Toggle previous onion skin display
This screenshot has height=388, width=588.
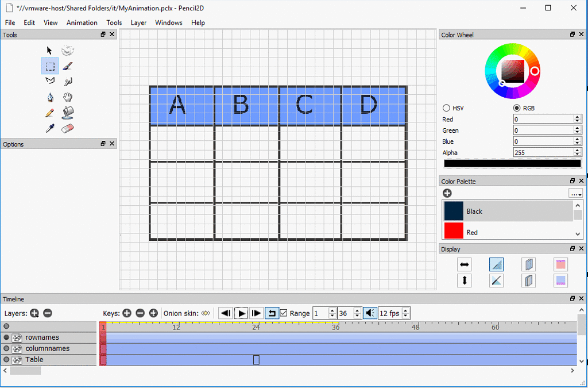pyautogui.click(x=528, y=264)
